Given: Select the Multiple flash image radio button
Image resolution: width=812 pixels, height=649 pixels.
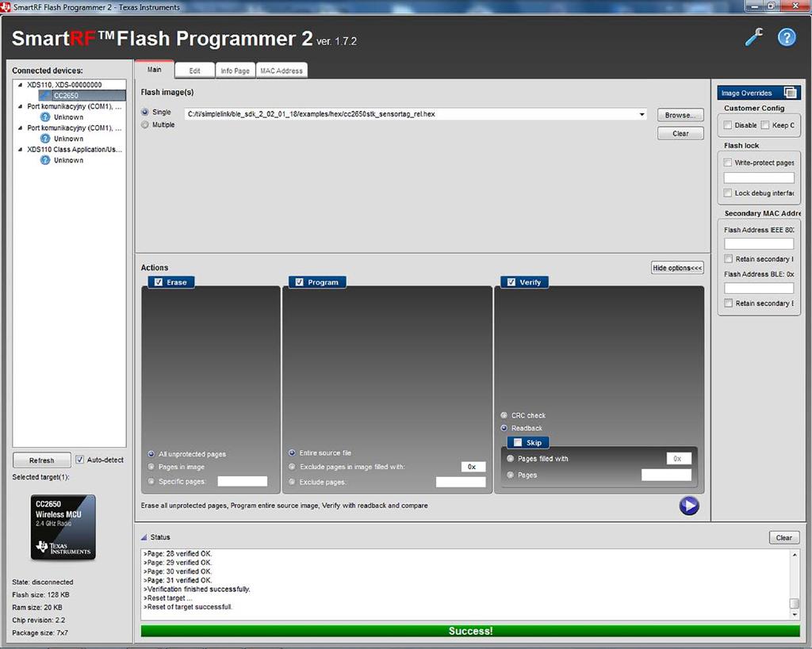Looking at the screenshot, I should tap(145, 124).
